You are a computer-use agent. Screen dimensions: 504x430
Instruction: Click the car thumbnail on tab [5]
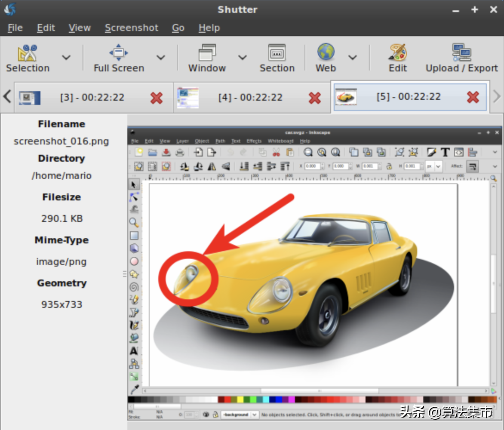tap(346, 96)
